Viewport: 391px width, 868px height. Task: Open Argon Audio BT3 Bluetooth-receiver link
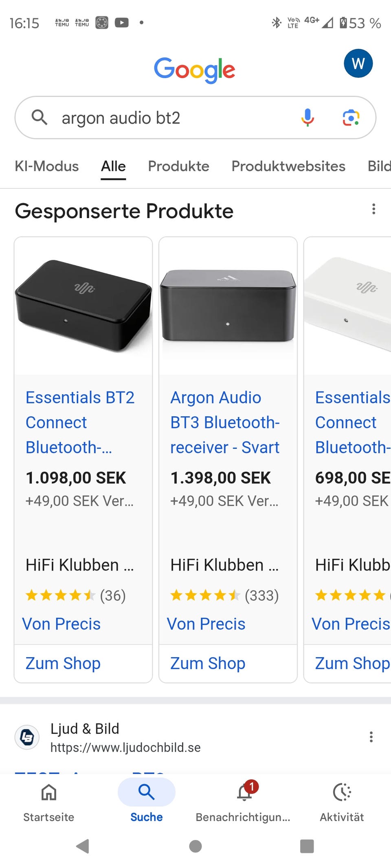click(x=224, y=422)
